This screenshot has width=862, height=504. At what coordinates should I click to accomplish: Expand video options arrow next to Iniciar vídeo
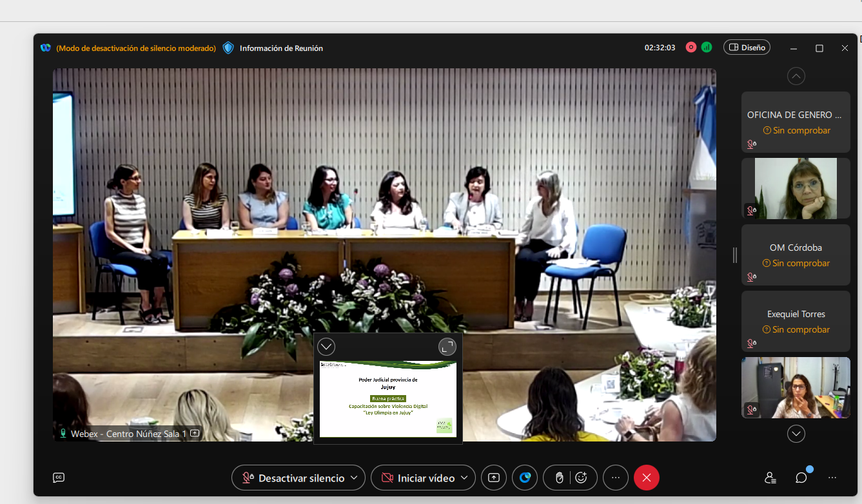464,478
